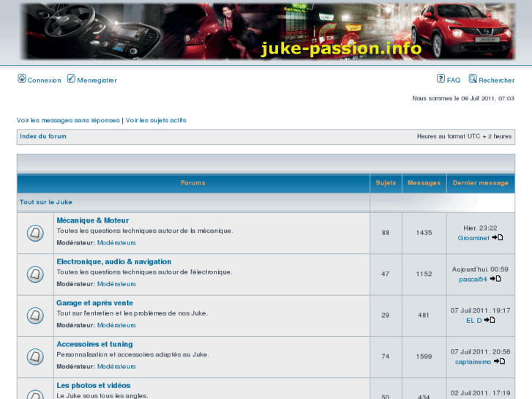Click Modérateurs link under Mécanique & Moteur

click(116, 243)
